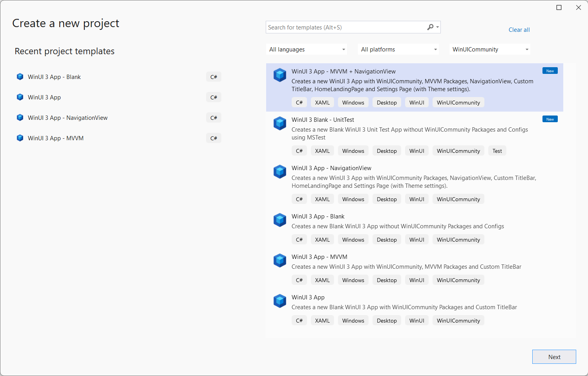Viewport: 588px width, 376px height.
Task: Click cube icon of WinUI 3 Blank - UnitTest template
Action: click(x=280, y=123)
